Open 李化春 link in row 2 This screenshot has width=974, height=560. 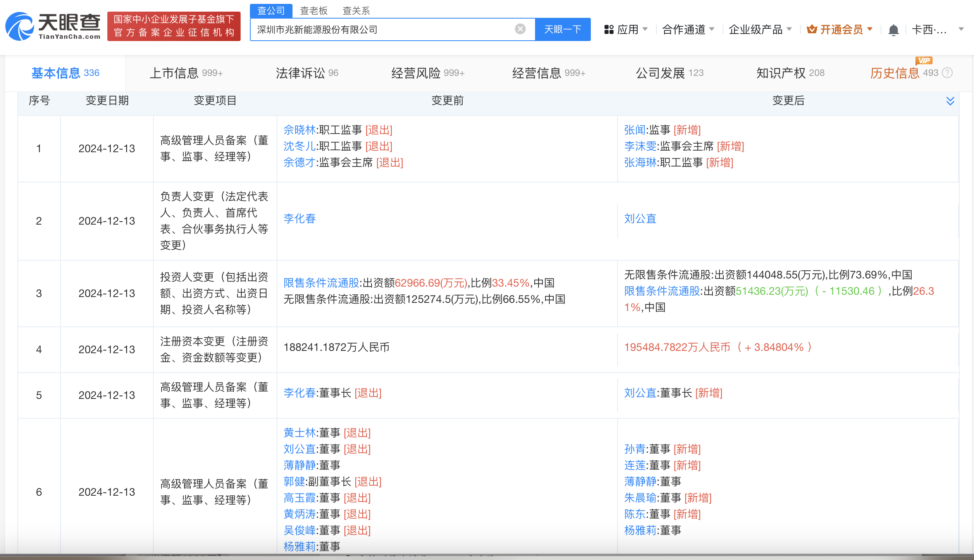pos(299,219)
